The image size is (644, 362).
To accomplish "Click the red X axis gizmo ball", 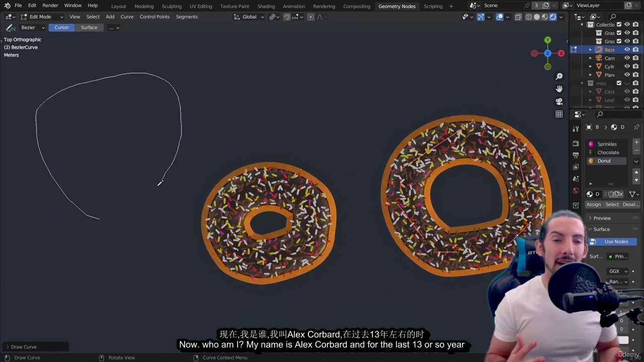I will click(x=561, y=53).
